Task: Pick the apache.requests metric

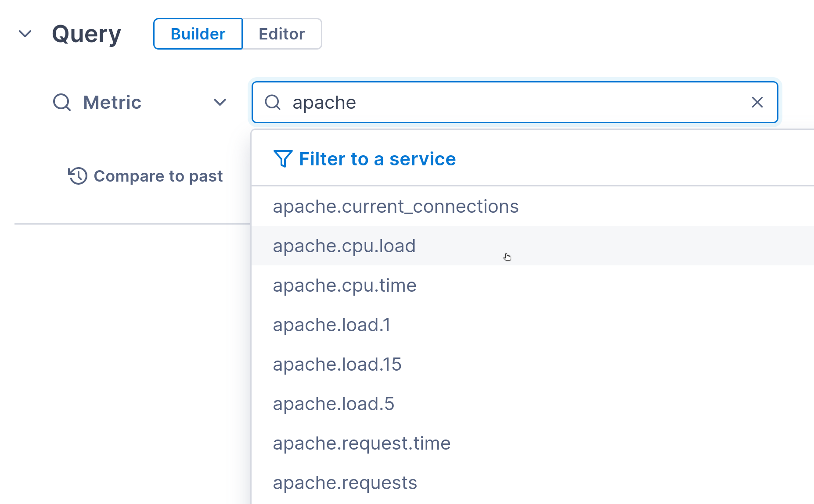Action: click(x=345, y=483)
